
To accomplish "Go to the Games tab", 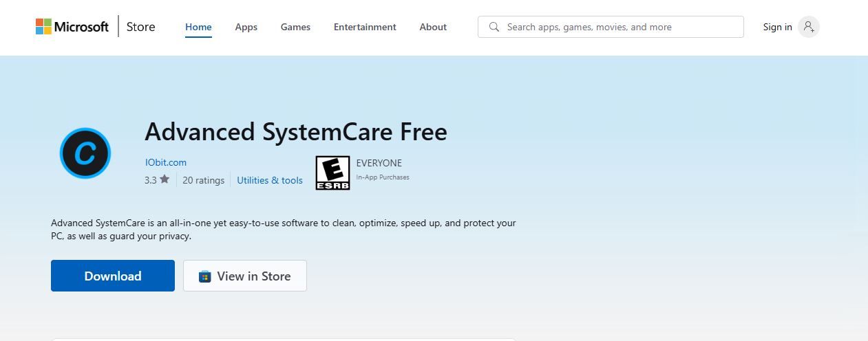I will 295,27.
